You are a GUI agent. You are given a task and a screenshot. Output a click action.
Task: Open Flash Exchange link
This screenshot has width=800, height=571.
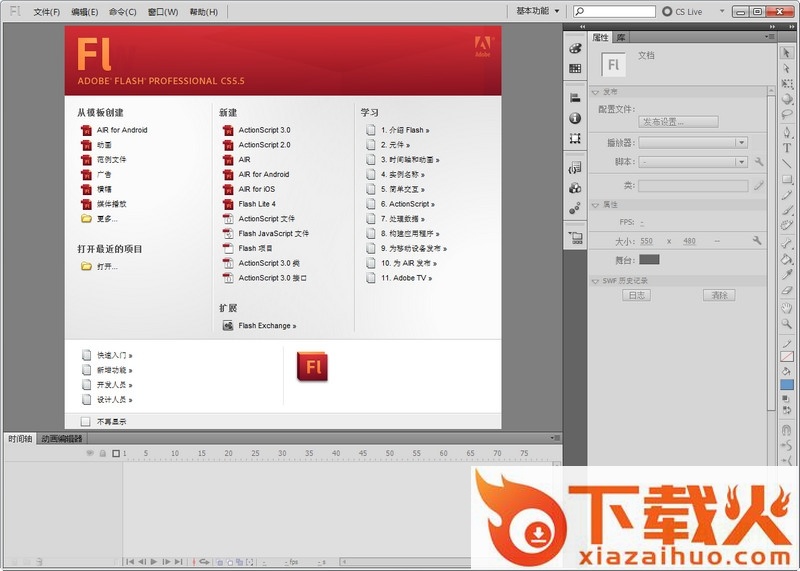[x=259, y=326]
